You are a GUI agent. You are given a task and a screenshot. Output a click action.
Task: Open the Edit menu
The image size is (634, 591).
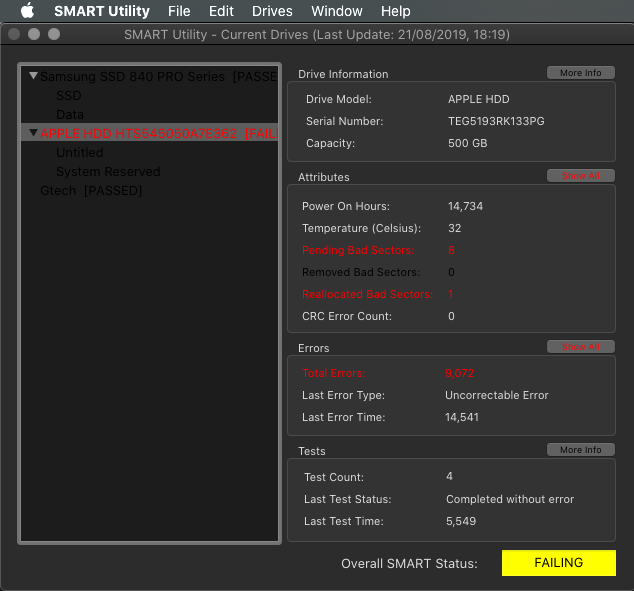click(x=221, y=11)
